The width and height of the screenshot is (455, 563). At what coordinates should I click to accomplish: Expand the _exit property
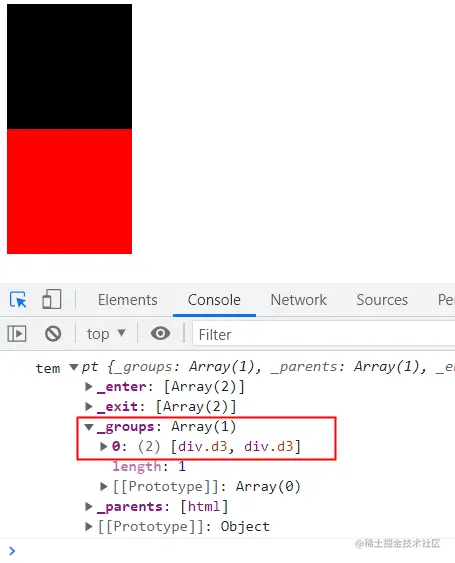tap(89, 406)
